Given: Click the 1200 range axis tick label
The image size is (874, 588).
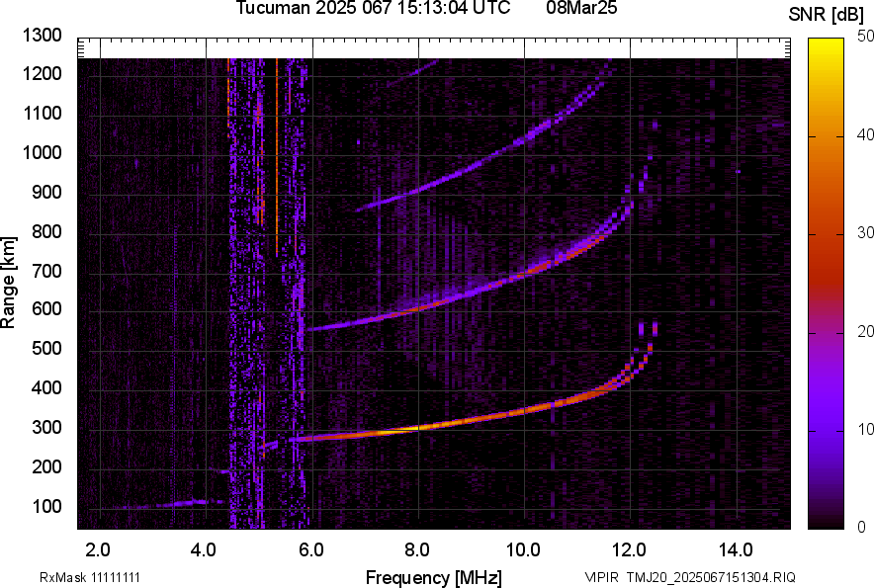Looking at the screenshot, I should coord(42,73).
